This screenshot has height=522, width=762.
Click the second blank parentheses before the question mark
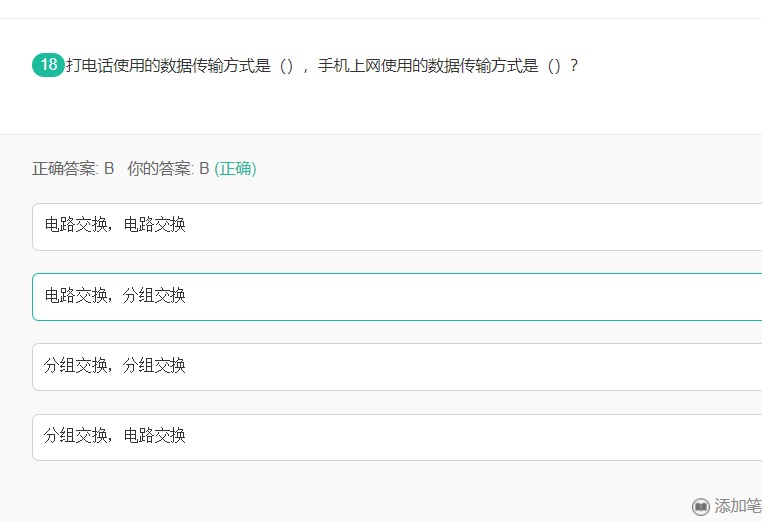click(554, 66)
